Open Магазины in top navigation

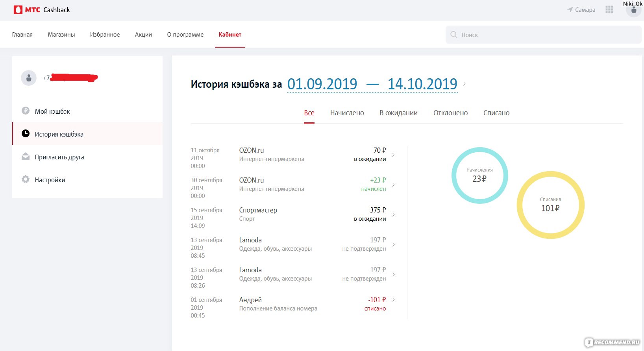(61, 35)
